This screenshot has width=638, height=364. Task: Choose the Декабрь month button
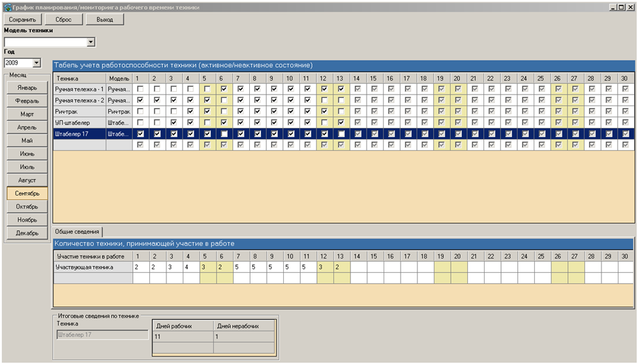27,233
